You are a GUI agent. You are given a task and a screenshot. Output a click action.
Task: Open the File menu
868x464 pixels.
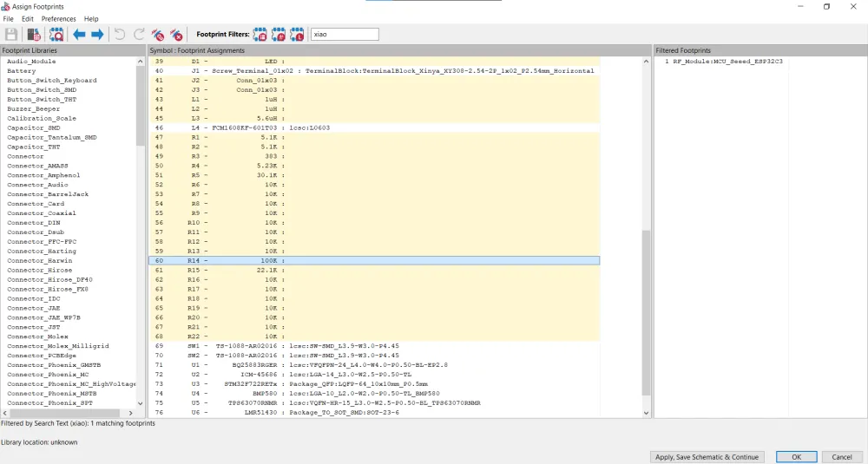click(8, 18)
